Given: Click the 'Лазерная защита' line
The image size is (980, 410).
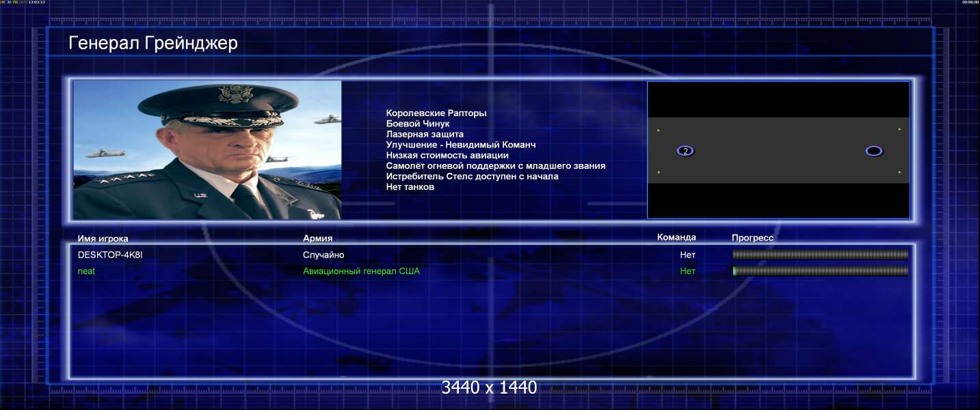Looking at the screenshot, I should 425,134.
